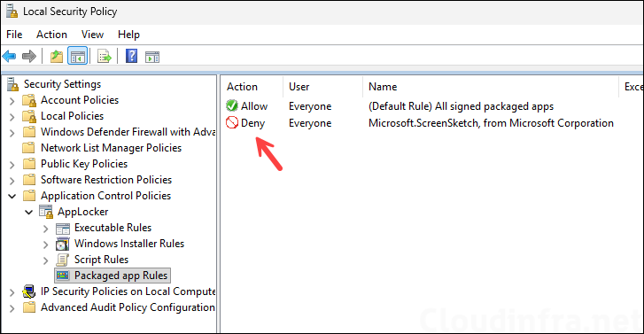The height and width of the screenshot is (334, 644).
Task: Select Local Policies tree label
Action: (73, 116)
